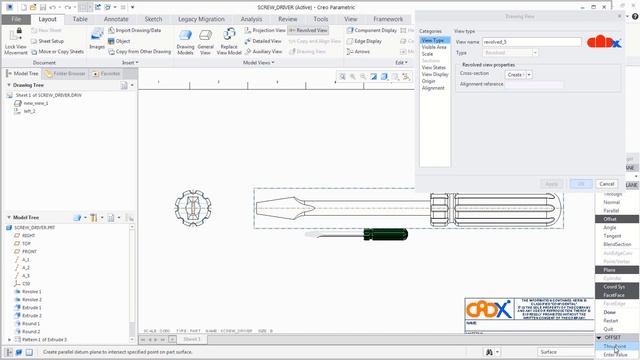Open Edge Display
This screenshot has height=360, width=640.
click(x=364, y=41)
